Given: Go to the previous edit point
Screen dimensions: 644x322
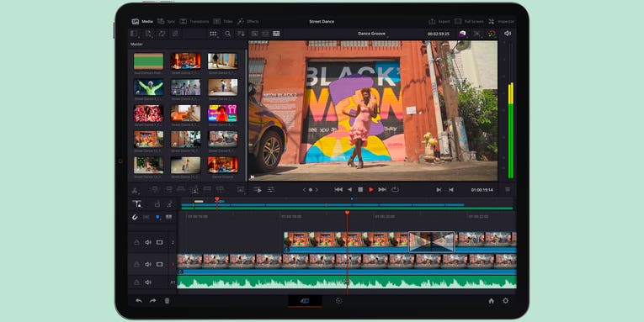Looking at the screenshot, I should (451, 189).
